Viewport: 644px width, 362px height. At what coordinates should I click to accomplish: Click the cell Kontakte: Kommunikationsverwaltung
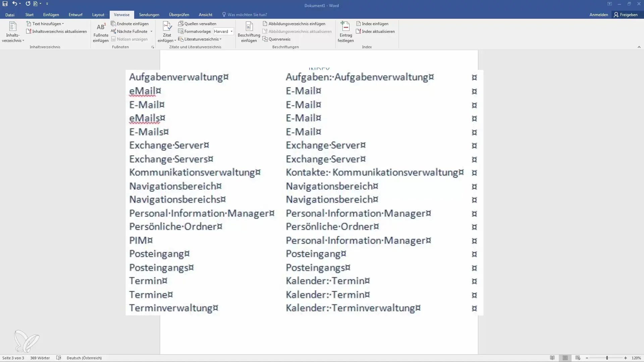pos(375,172)
